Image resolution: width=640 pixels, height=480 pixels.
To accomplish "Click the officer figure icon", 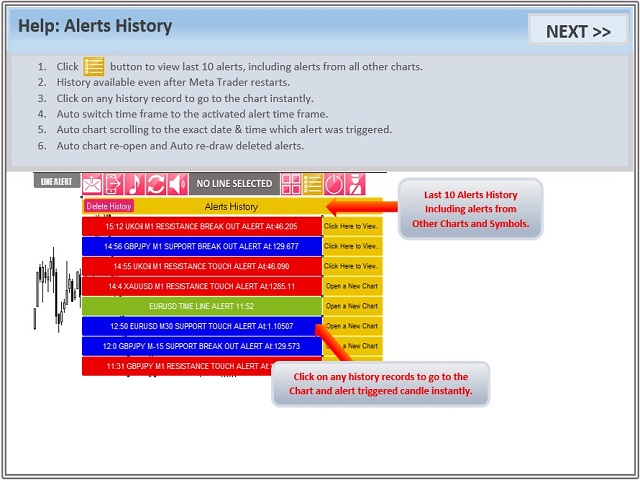I will (356, 184).
